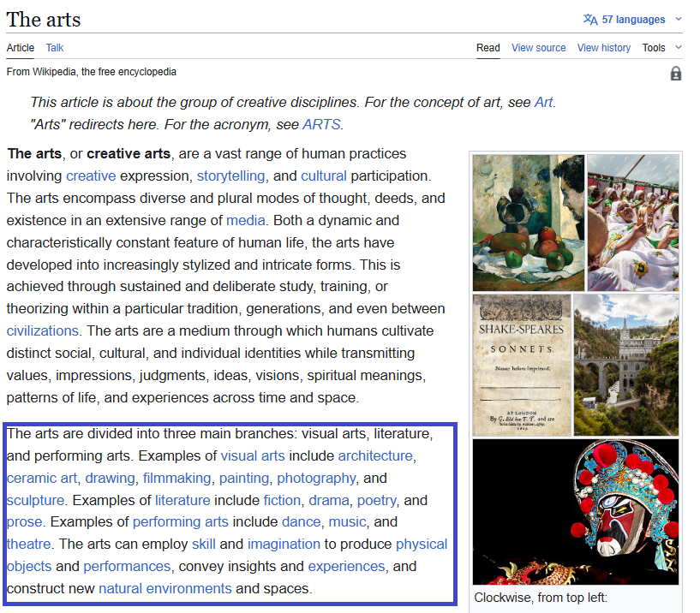The width and height of the screenshot is (700, 613).
Task: Open the sculpture link
Action: click(x=35, y=501)
